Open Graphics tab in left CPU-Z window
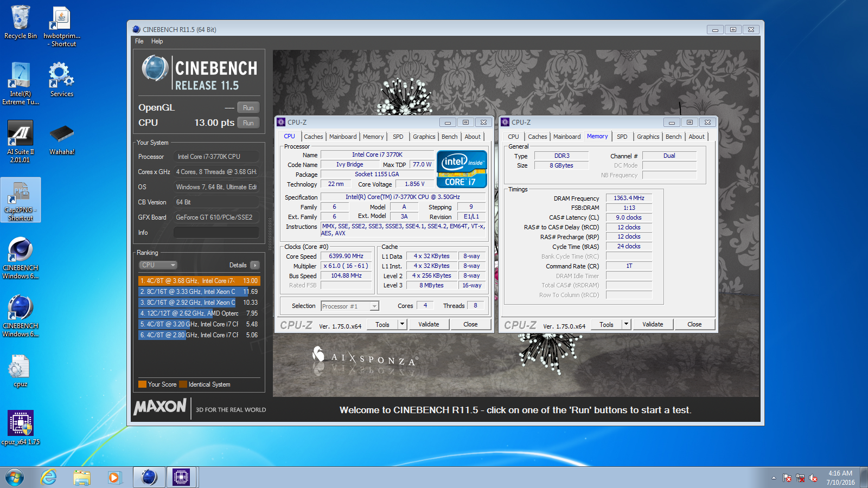The image size is (868, 488). click(x=424, y=137)
